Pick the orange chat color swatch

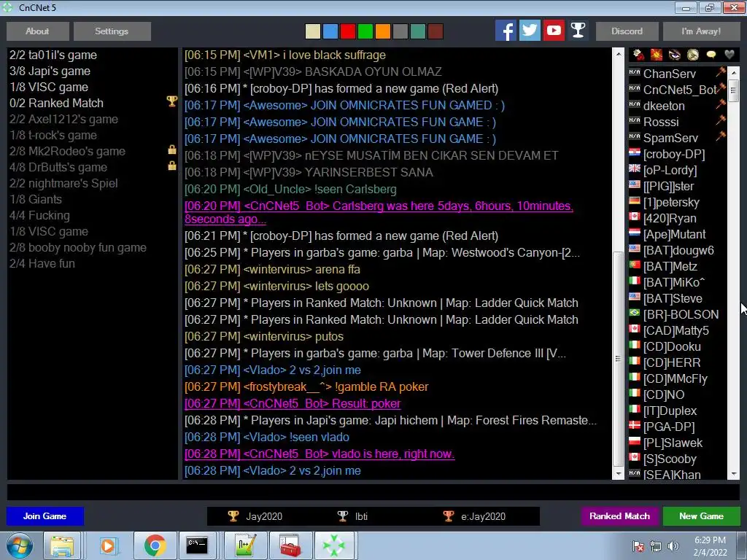tap(383, 31)
